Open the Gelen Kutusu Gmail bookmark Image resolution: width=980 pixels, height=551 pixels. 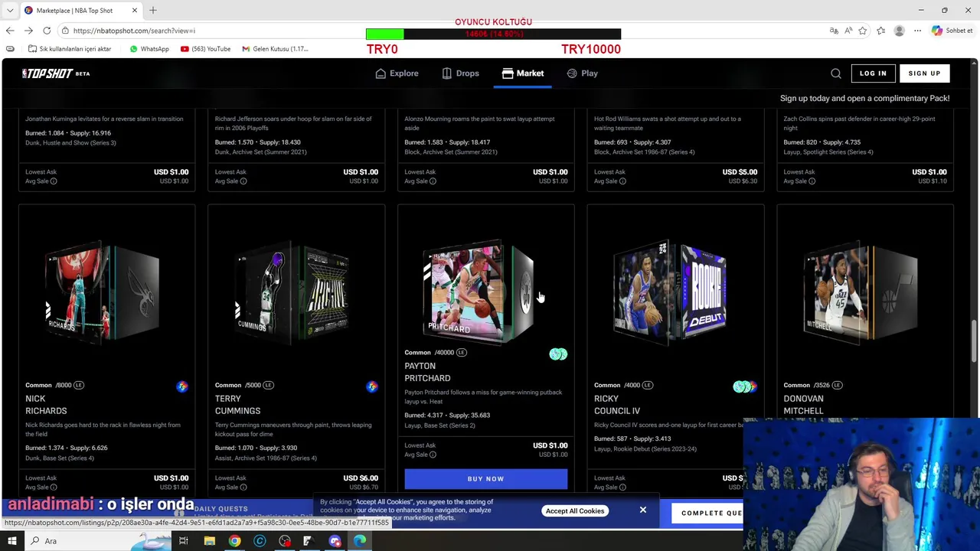pyautogui.click(x=275, y=49)
